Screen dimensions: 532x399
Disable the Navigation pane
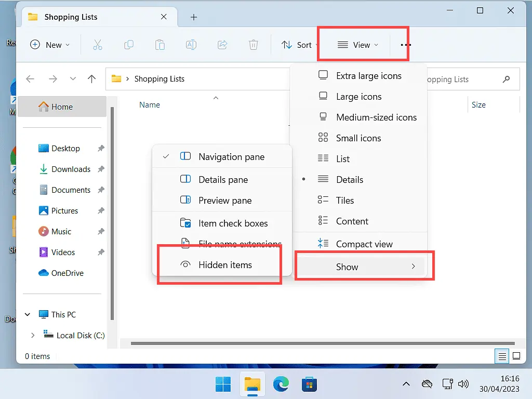tap(231, 156)
